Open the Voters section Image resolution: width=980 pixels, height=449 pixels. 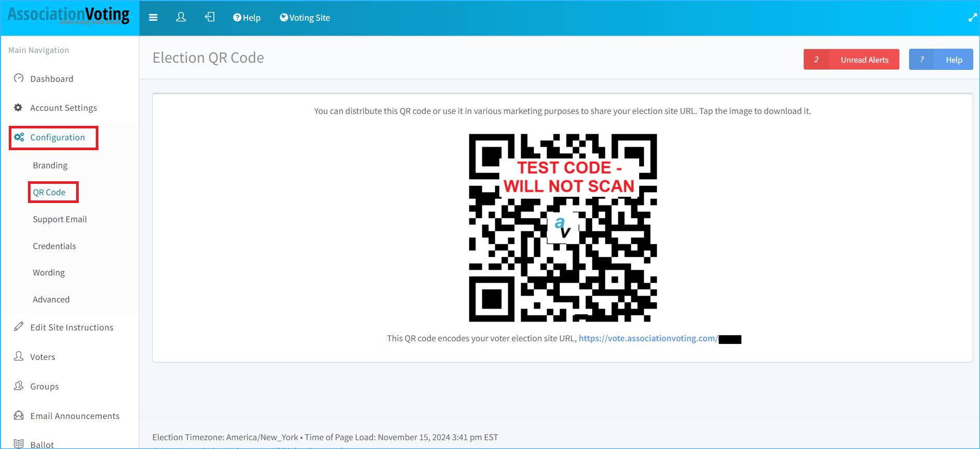point(42,357)
